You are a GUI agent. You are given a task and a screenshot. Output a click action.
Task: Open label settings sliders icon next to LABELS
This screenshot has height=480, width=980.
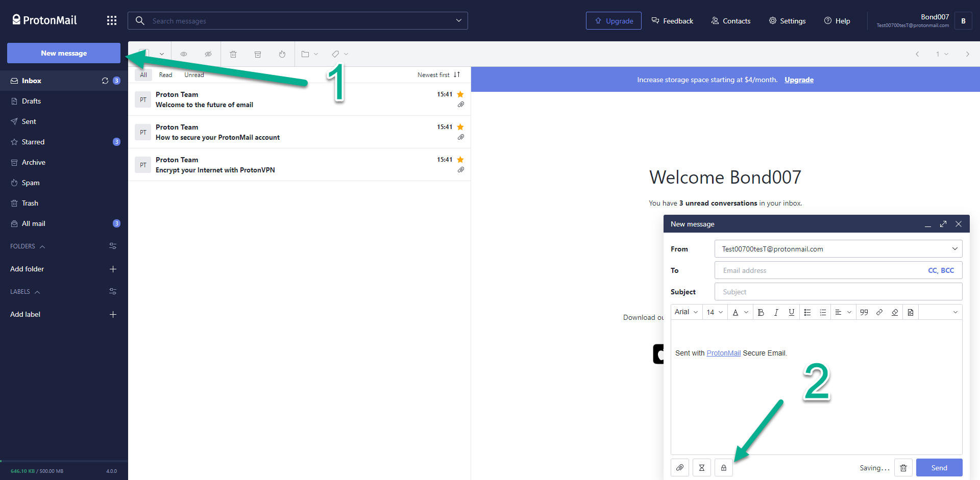pyautogui.click(x=113, y=291)
